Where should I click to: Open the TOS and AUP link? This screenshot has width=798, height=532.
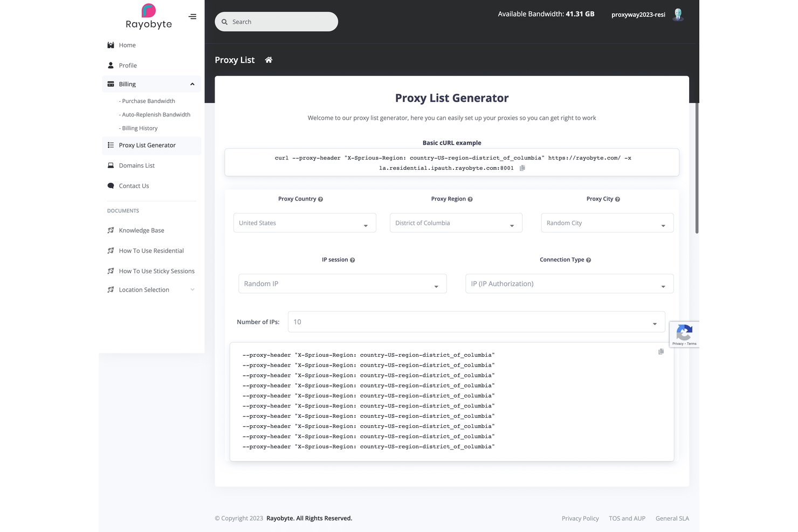pyautogui.click(x=627, y=519)
